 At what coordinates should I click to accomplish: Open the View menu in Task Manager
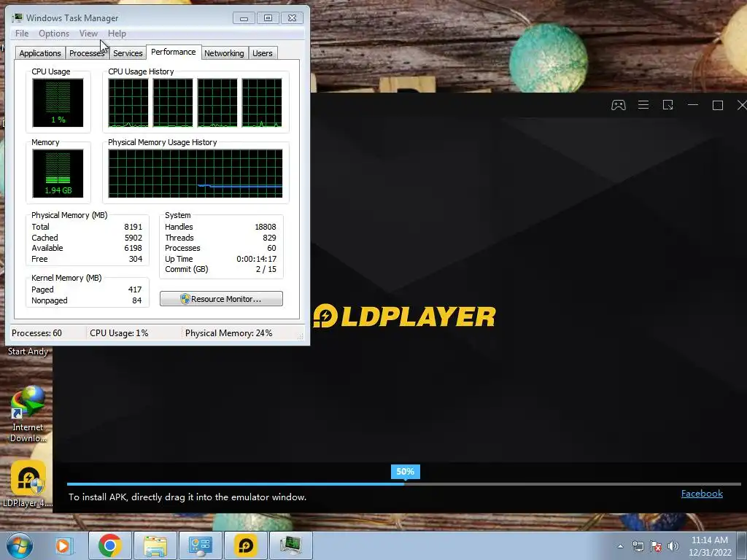[x=88, y=34]
